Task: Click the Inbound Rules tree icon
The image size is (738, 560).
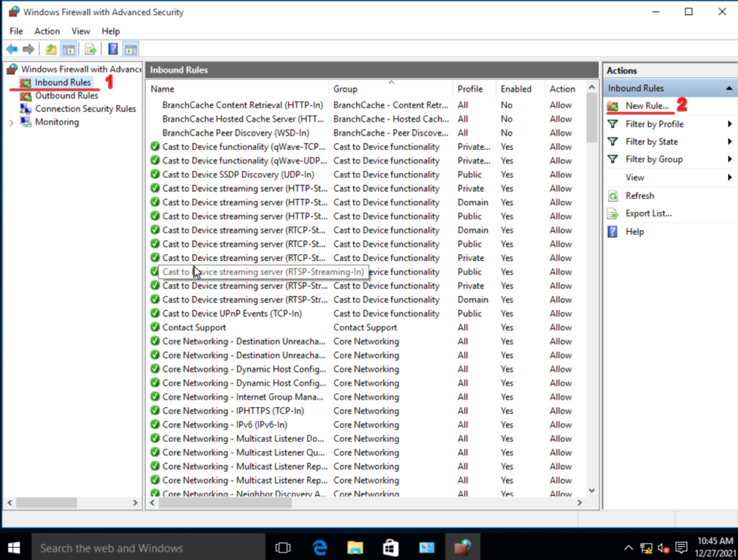Action: coord(26,83)
